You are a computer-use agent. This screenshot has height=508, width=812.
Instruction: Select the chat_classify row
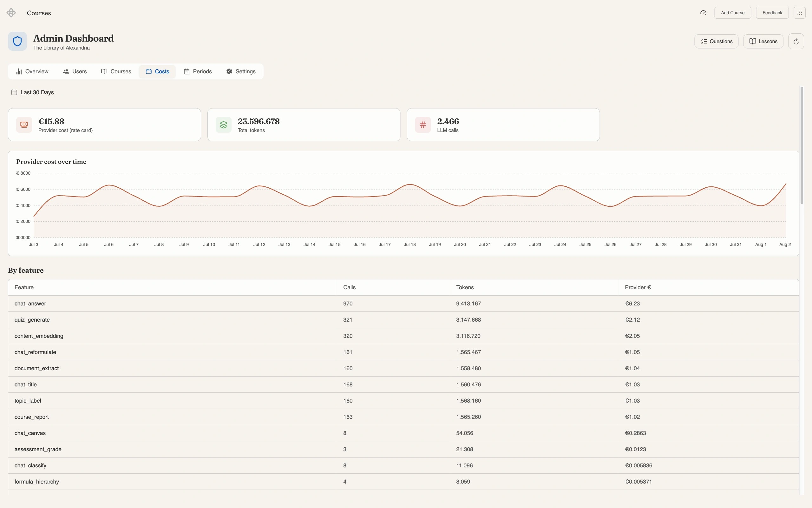point(403,465)
